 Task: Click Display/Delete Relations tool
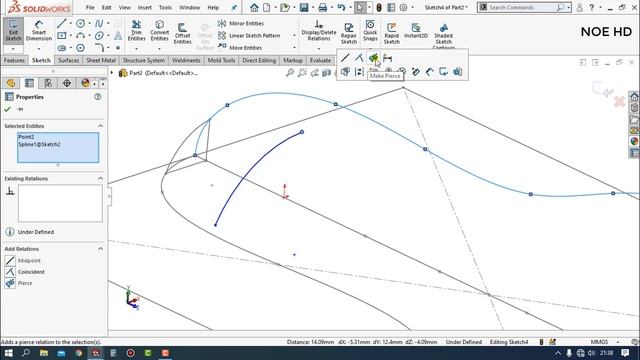coord(319,31)
